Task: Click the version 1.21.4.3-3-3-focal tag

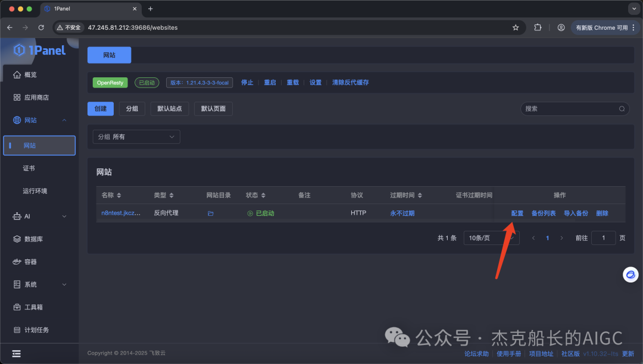Action: point(199,83)
